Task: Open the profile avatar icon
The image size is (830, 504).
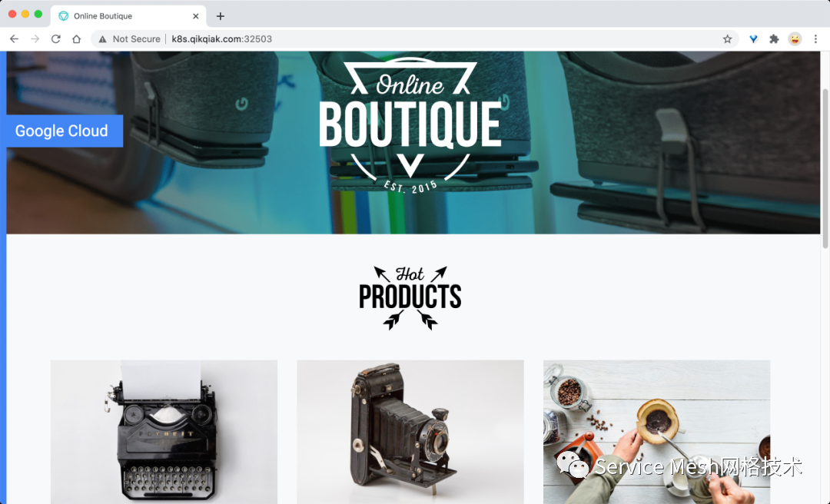Action: pos(795,38)
